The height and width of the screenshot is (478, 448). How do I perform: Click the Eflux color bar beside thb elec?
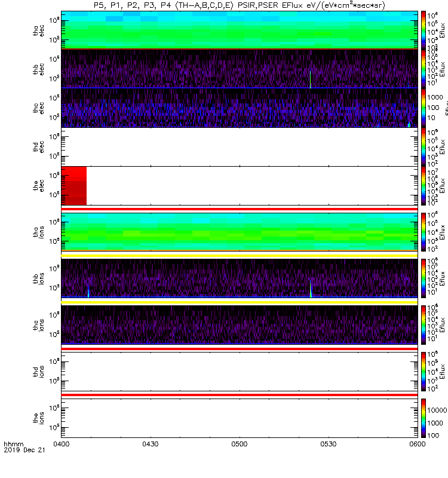pyautogui.click(x=424, y=69)
